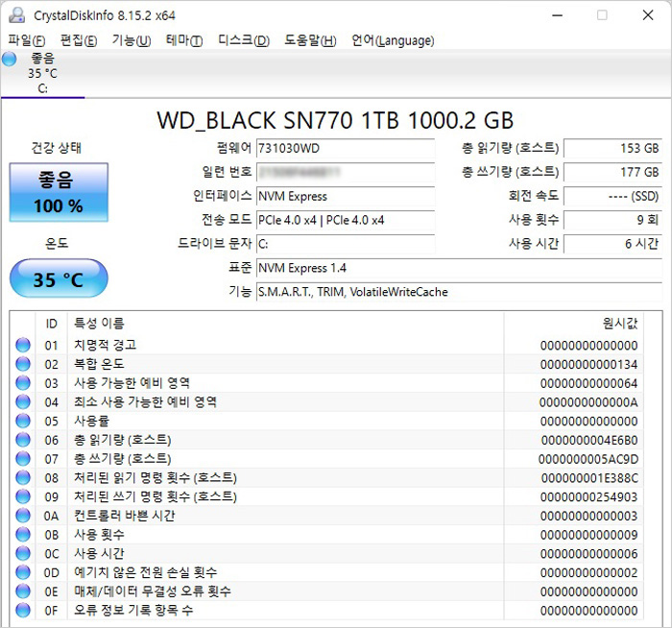
Task: Select the 컨트롤러 바쁜 시간 attribute name
Action: coord(124,516)
